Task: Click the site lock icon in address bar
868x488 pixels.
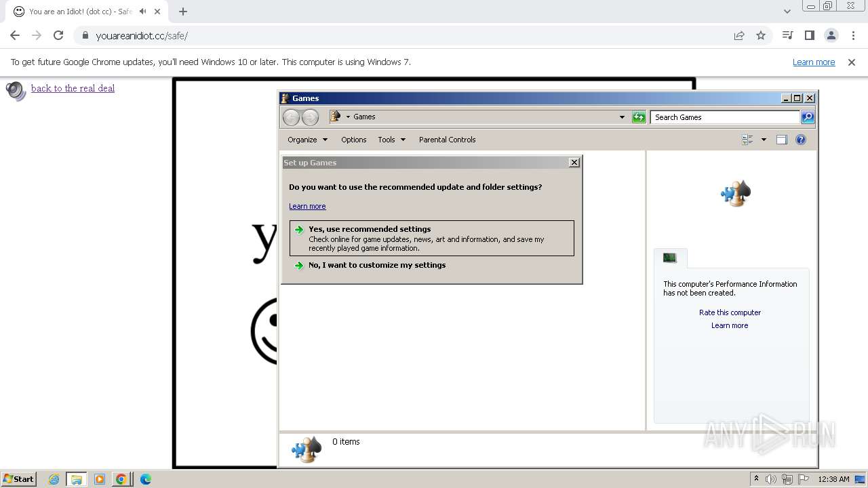Action: pos(85,35)
